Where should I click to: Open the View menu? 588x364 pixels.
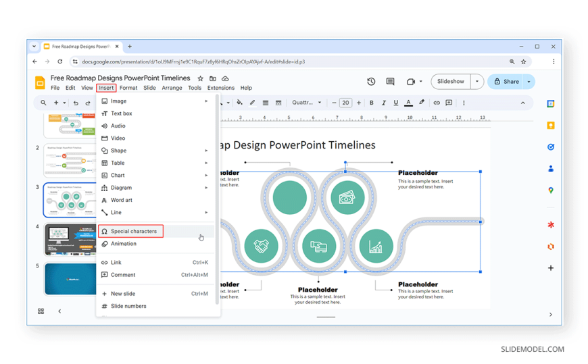click(x=87, y=88)
